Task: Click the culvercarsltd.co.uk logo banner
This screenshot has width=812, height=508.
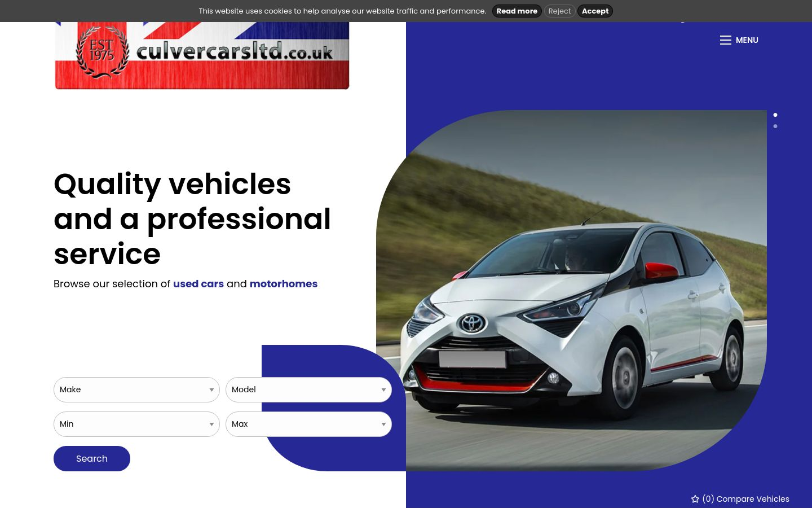Action: pos(202,55)
